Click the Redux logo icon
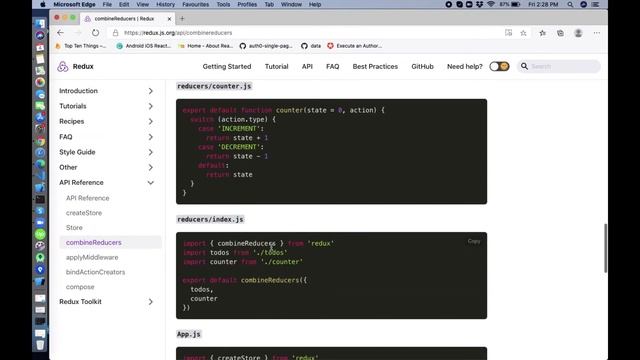 [62, 66]
